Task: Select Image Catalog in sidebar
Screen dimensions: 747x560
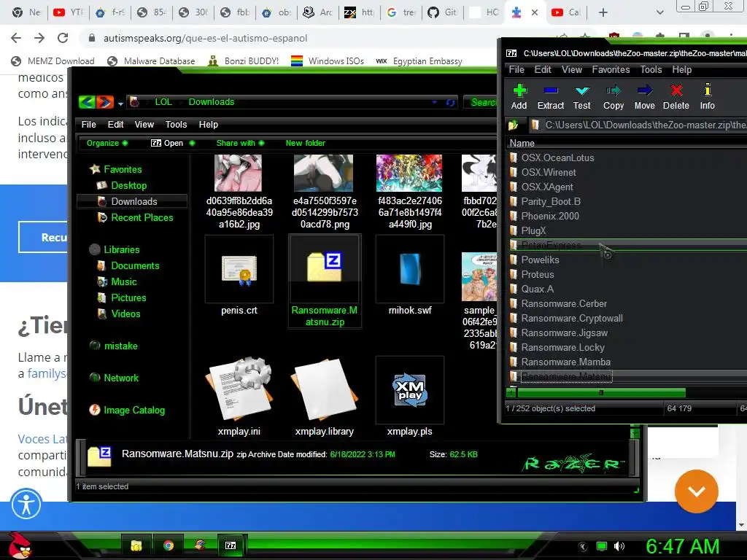Action: point(127,410)
